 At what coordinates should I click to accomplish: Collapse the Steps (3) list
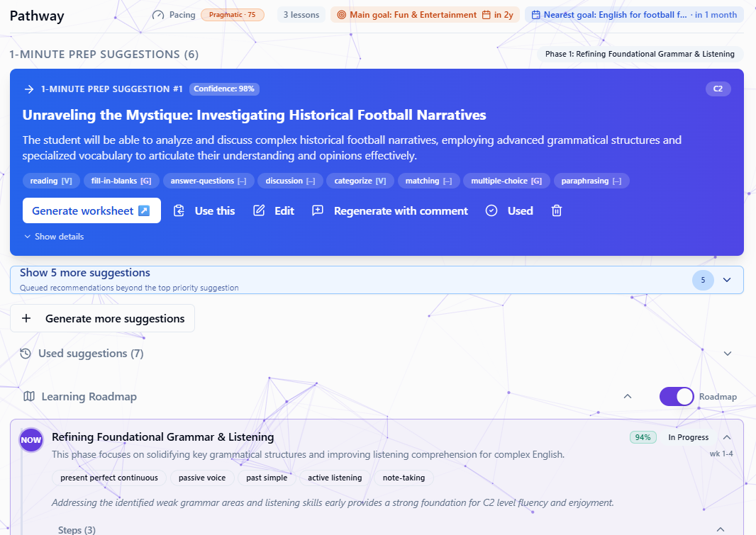tap(721, 529)
